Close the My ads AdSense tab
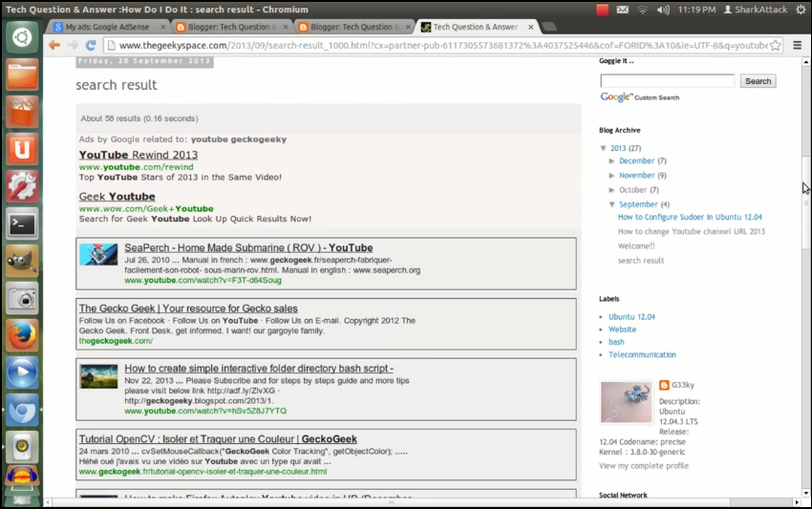The image size is (812, 509). [x=163, y=27]
